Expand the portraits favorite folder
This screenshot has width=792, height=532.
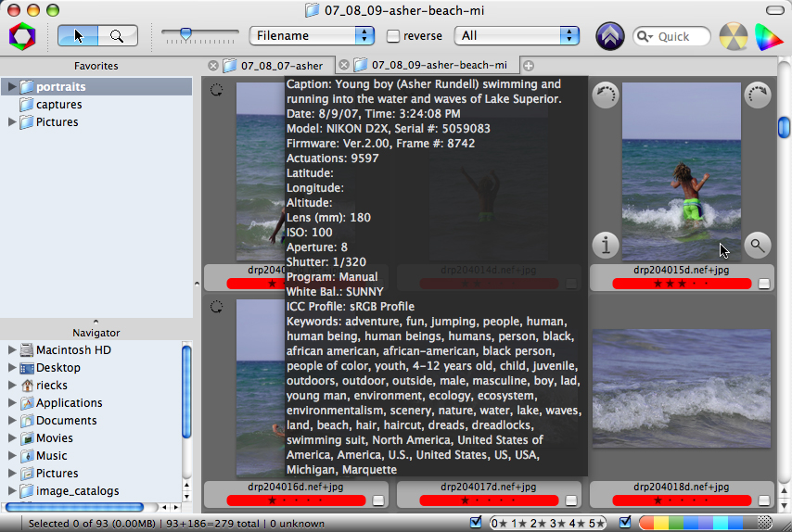(x=12, y=86)
